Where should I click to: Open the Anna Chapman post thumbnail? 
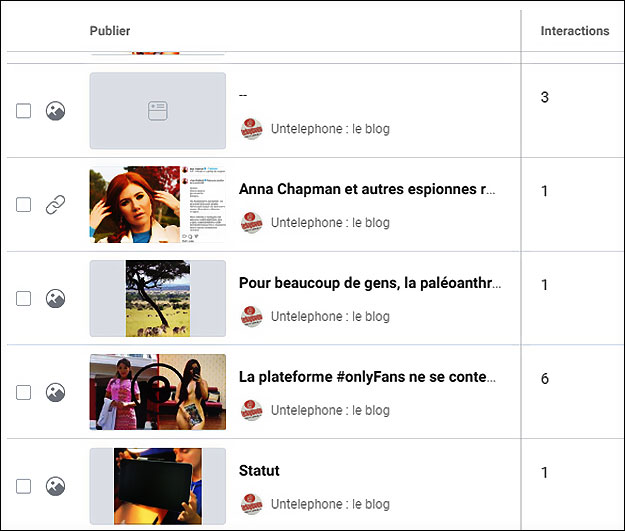158,205
